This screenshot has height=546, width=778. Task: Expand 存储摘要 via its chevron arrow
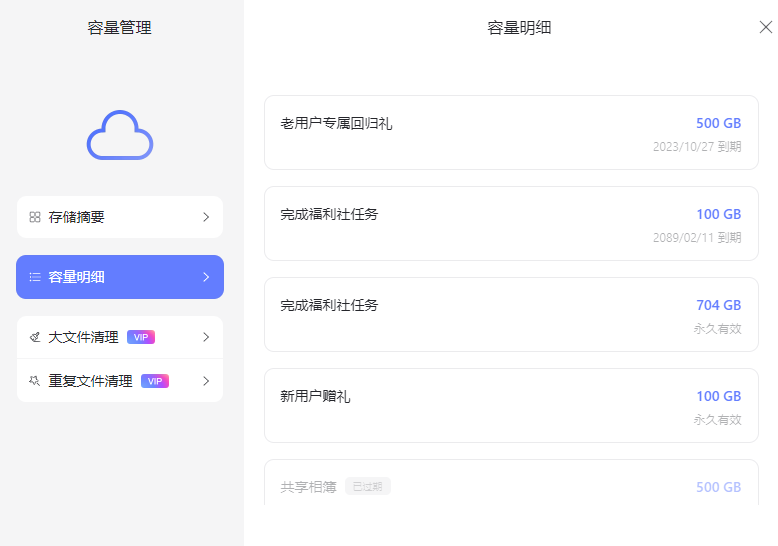tap(206, 217)
